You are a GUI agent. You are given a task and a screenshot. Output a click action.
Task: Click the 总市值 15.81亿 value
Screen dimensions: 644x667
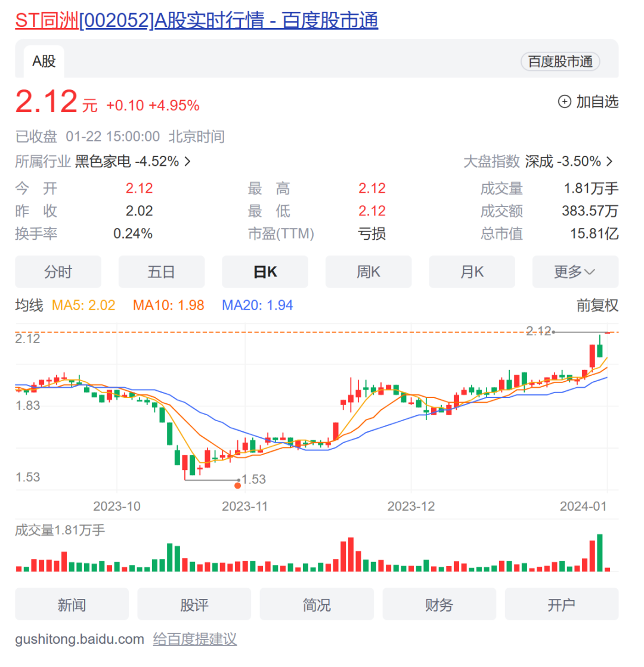[594, 233]
